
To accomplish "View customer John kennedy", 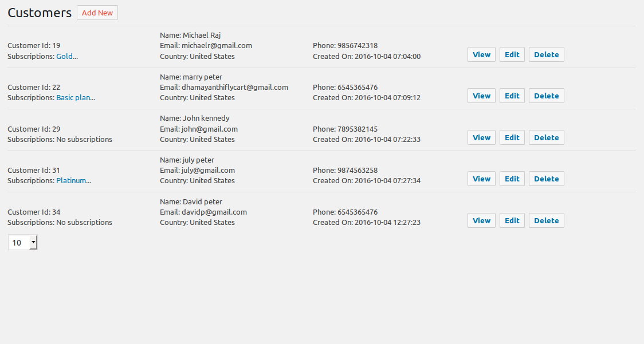I will [x=481, y=137].
